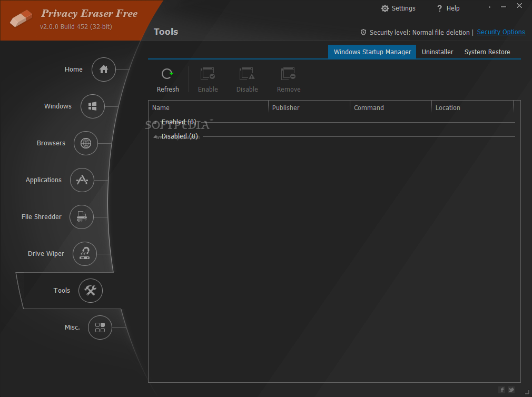Click the Privacy Eraser eraser logo
The width and height of the screenshot is (532, 397).
coord(21,18)
